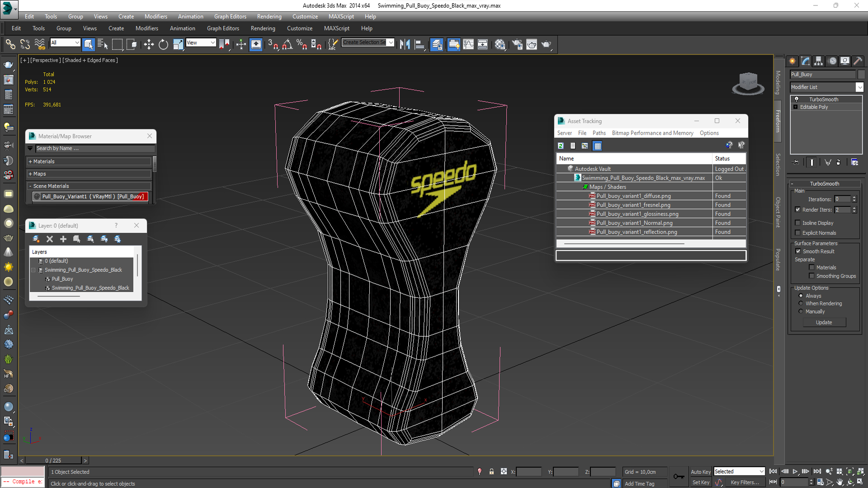The image size is (868, 488).
Task: Delete the highlighted layer in Layer dialog
Action: coord(50,239)
